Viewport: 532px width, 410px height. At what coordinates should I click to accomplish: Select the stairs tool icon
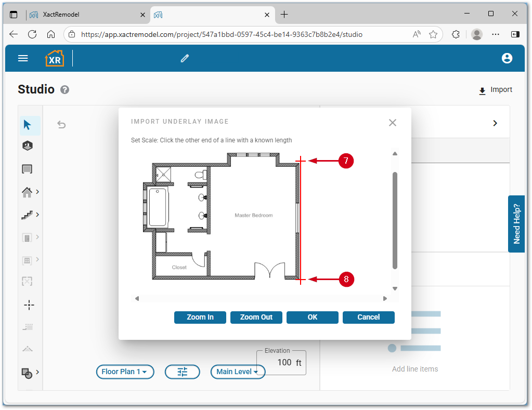point(27,215)
